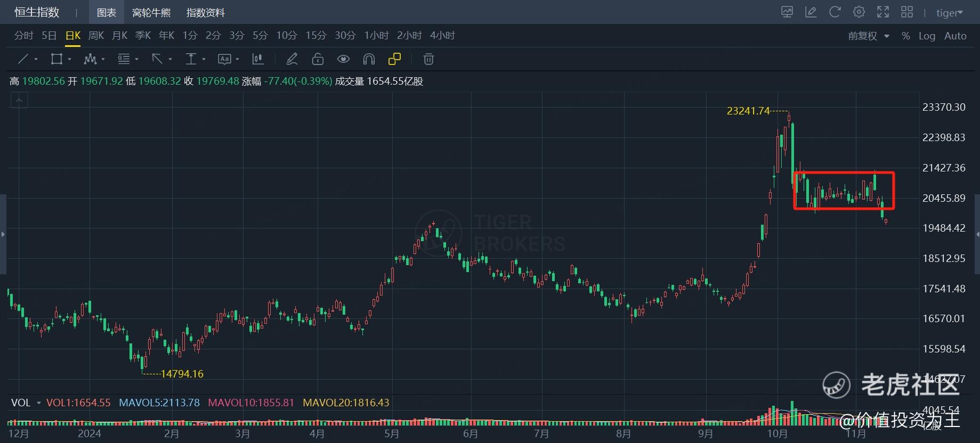The image size is (980, 443).
Task: Select the 日K daily candlestick timeframe
Action: (72, 36)
